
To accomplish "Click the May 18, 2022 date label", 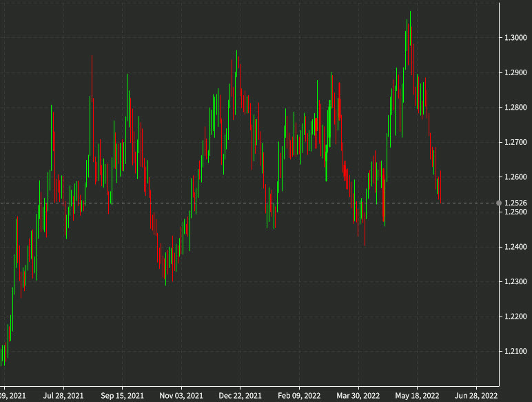I will (418, 396).
